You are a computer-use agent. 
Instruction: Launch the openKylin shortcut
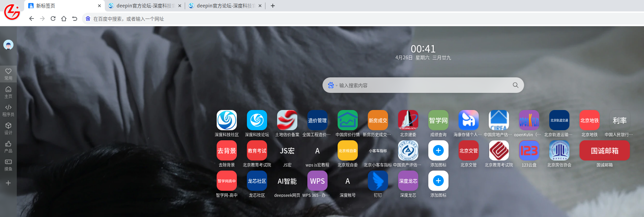click(529, 120)
